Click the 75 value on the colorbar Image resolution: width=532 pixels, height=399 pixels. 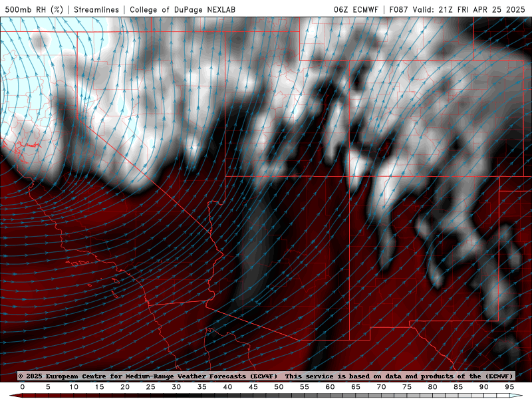[x=406, y=387]
